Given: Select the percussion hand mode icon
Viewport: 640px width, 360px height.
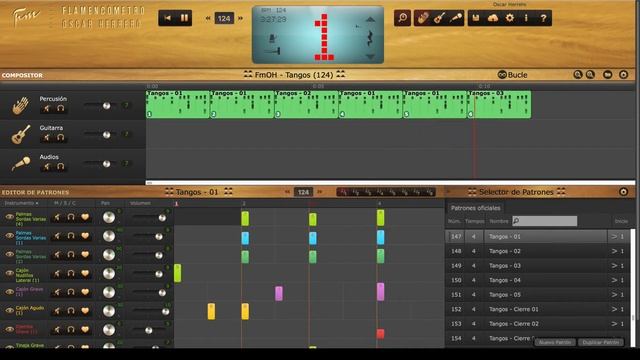Looking at the screenshot, I should coord(423,18).
